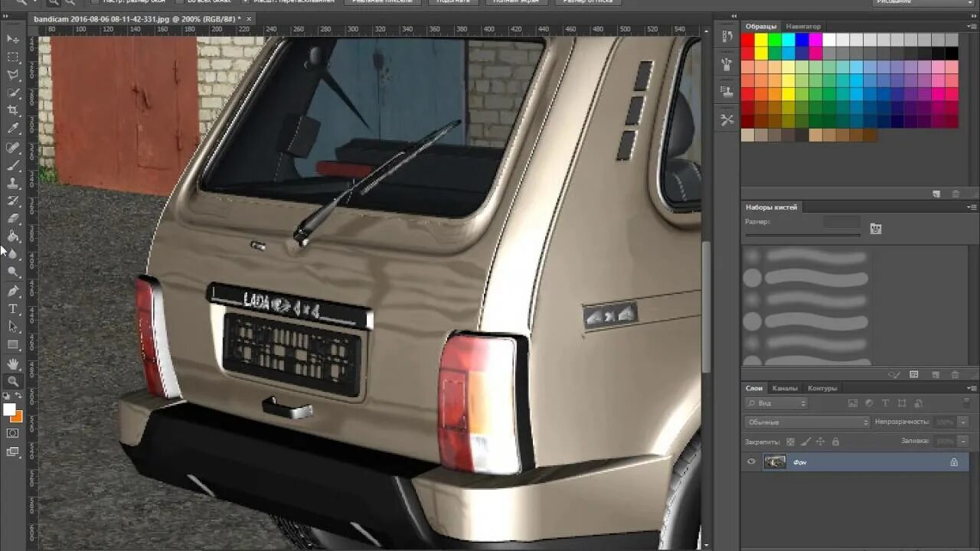Open the Непрозрачность opacity dropdown arrow

click(963, 422)
